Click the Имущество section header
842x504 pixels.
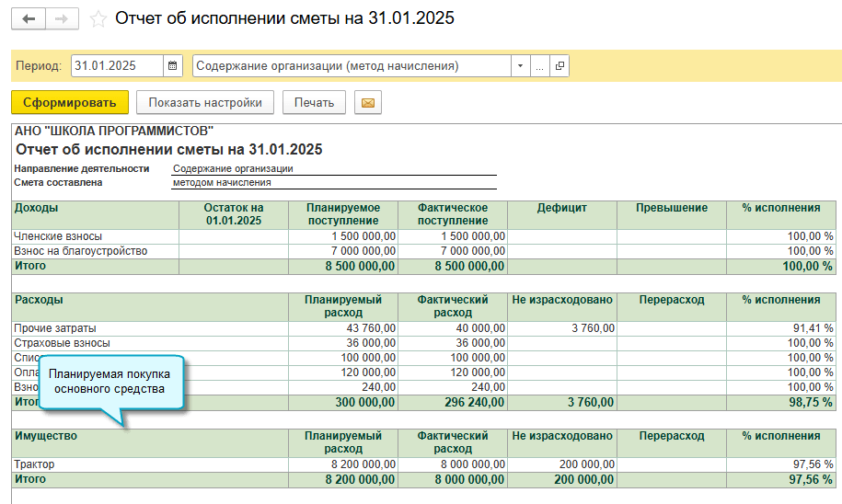click(150, 442)
